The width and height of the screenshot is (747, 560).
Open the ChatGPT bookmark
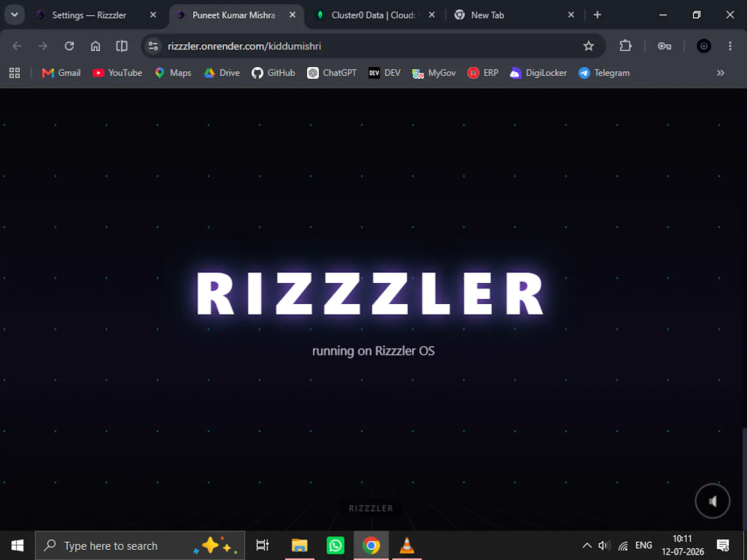[x=332, y=73]
